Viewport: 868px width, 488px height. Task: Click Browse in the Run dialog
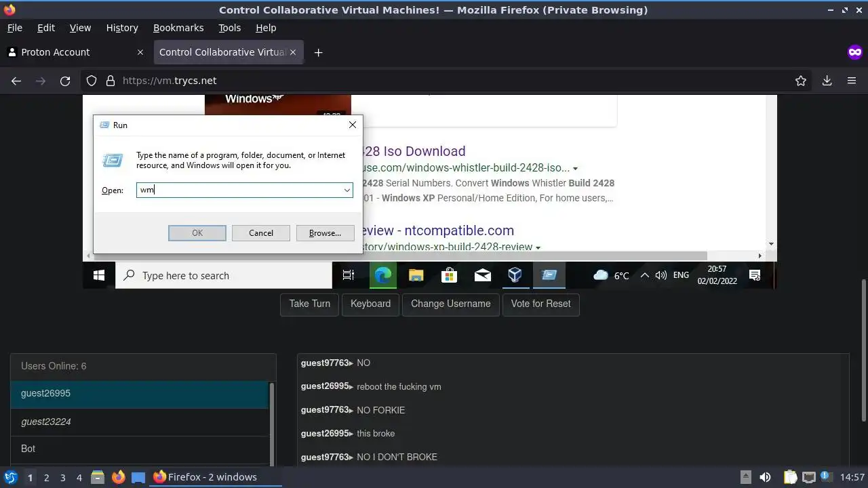coord(325,233)
